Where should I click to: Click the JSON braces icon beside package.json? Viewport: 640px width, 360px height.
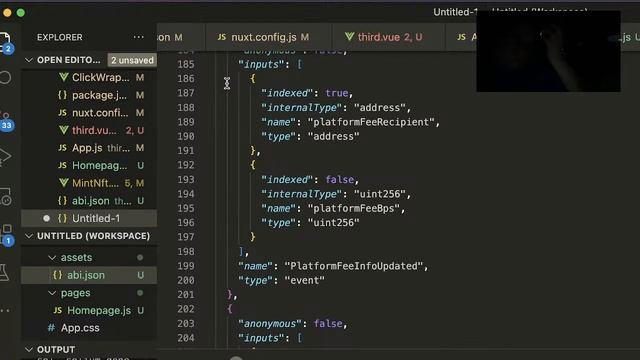click(62, 95)
